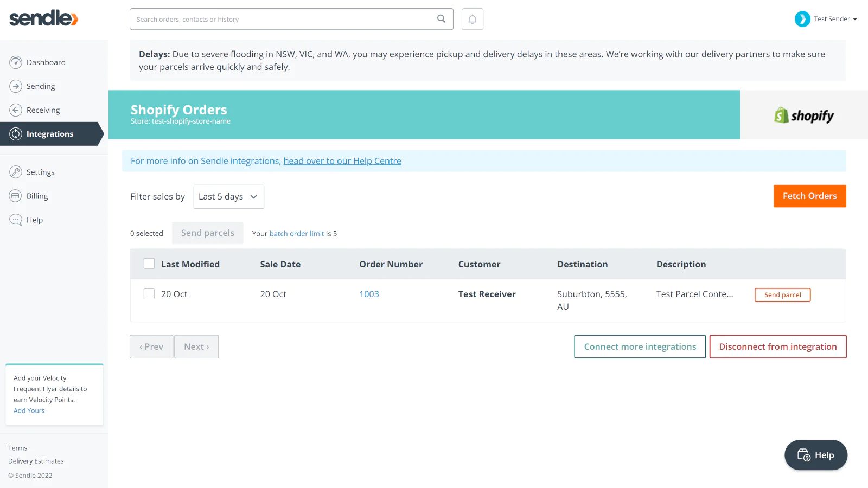Click the Help chat bubble icon

(x=16, y=220)
